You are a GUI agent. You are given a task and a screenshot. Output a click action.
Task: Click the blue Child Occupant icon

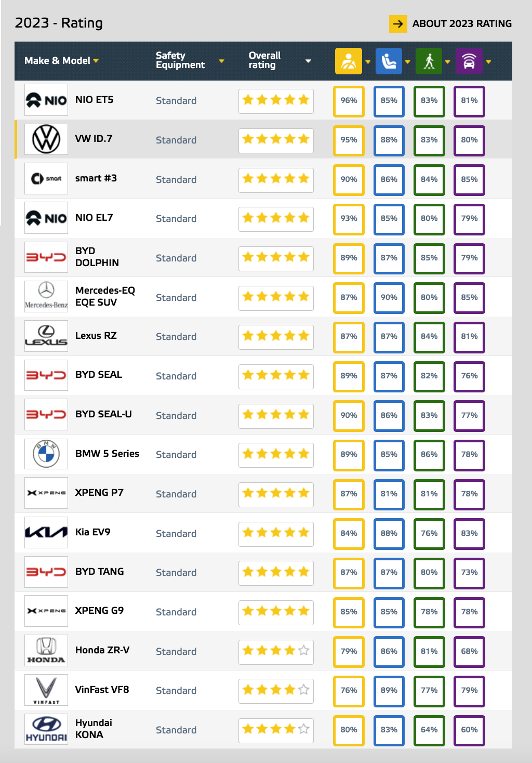(389, 61)
